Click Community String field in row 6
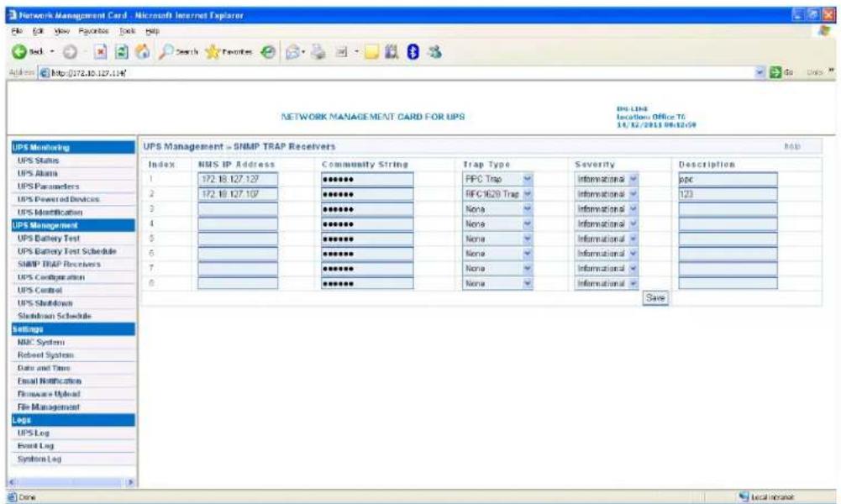The image size is (841, 504). pyautogui.click(x=367, y=254)
